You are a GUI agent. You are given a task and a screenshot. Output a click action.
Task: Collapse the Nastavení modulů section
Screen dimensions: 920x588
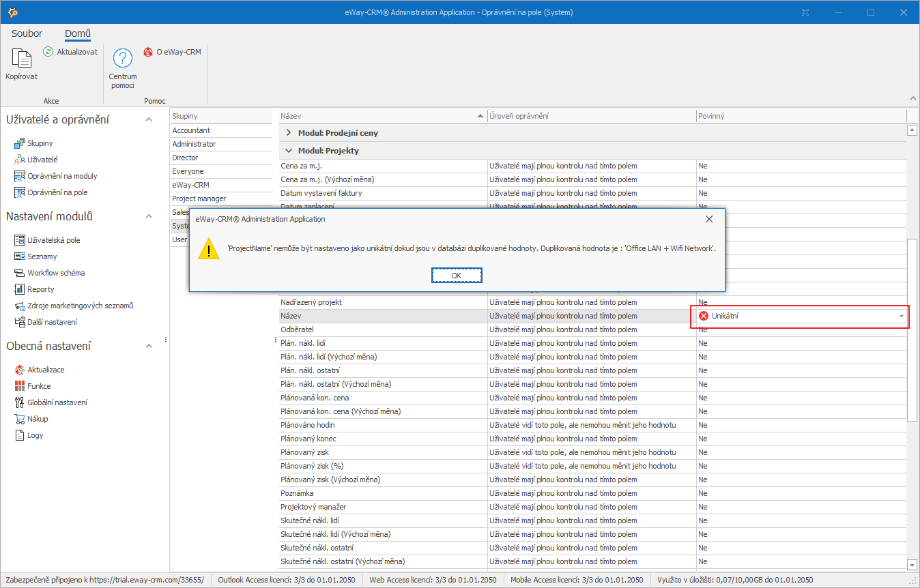coord(149,217)
